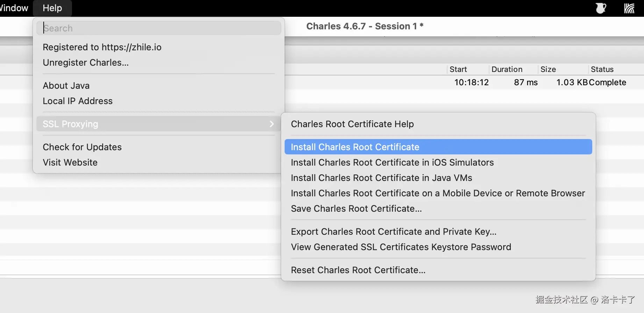Viewport: 644px width, 313px height.
Task: Sort by the Size column header
Action: pos(563,69)
